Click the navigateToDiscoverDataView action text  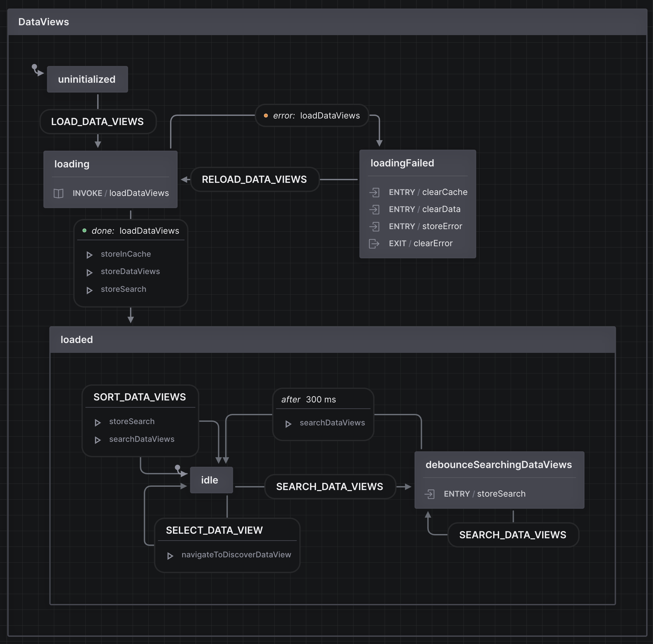[x=236, y=555]
